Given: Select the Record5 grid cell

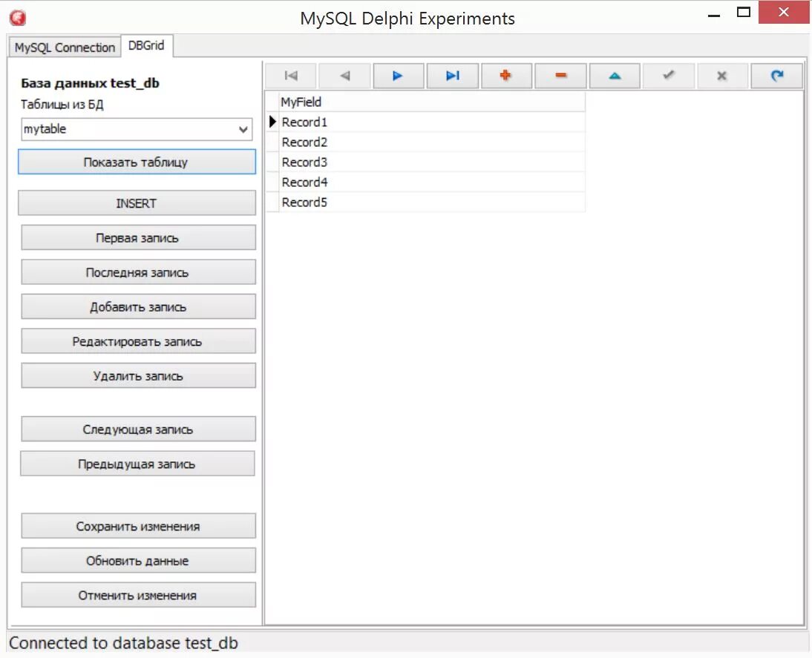Looking at the screenshot, I should (x=432, y=203).
